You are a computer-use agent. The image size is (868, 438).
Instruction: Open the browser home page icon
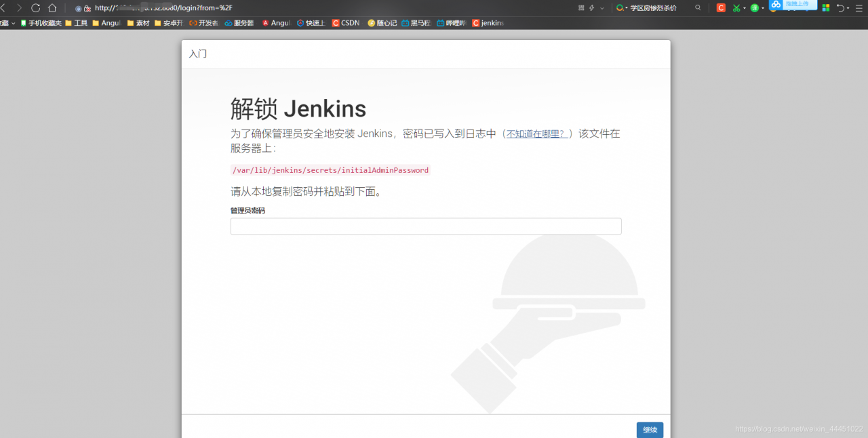click(52, 7)
